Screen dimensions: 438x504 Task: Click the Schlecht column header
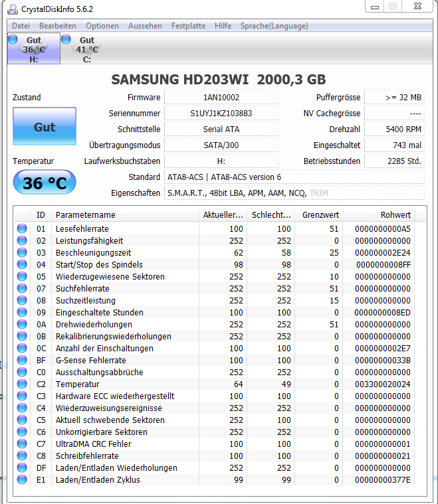point(271,214)
